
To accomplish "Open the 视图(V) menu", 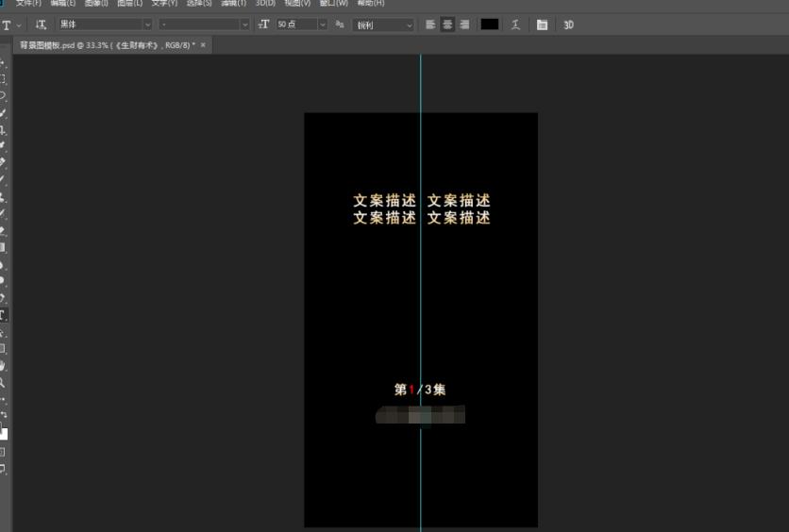I will click(297, 3).
